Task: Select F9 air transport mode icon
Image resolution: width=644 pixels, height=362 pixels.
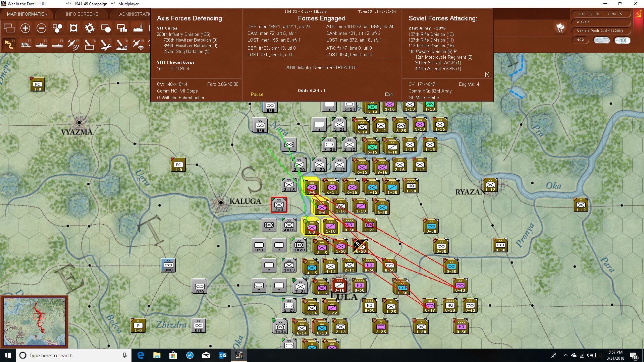Action: pyautogui.click(x=138, y=44)
